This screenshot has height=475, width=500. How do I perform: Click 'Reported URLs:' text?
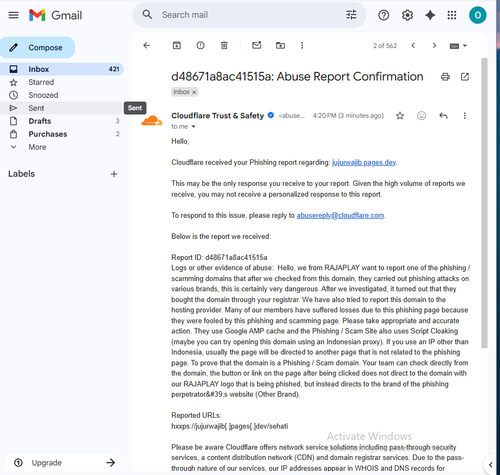pyautogui.click(x=196, y=415)
